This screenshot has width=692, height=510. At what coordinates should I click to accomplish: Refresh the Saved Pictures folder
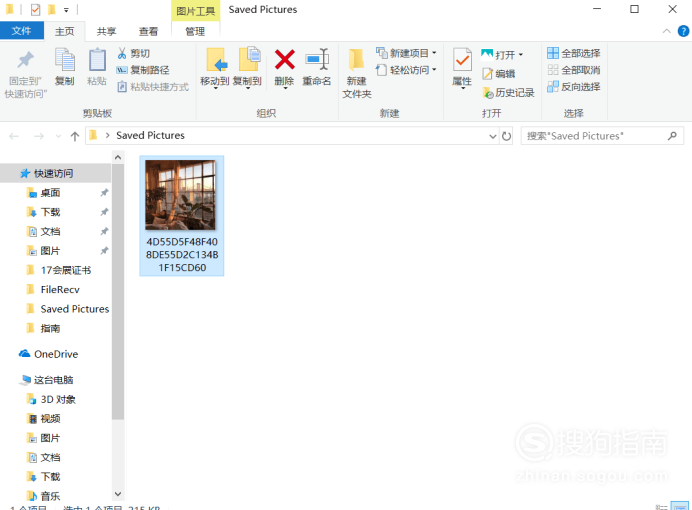point(506,136)
